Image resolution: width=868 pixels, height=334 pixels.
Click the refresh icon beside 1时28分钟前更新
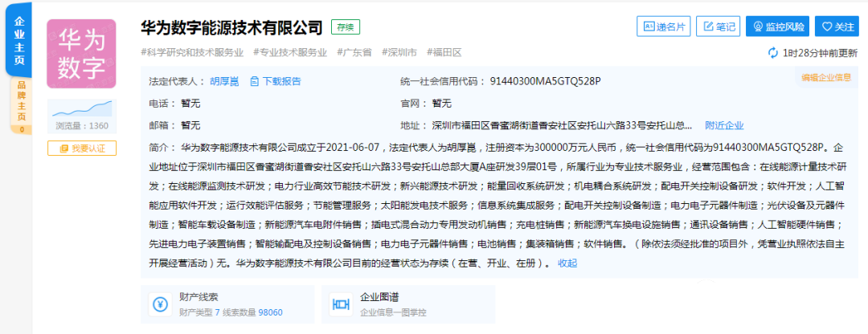click(773, 53)
